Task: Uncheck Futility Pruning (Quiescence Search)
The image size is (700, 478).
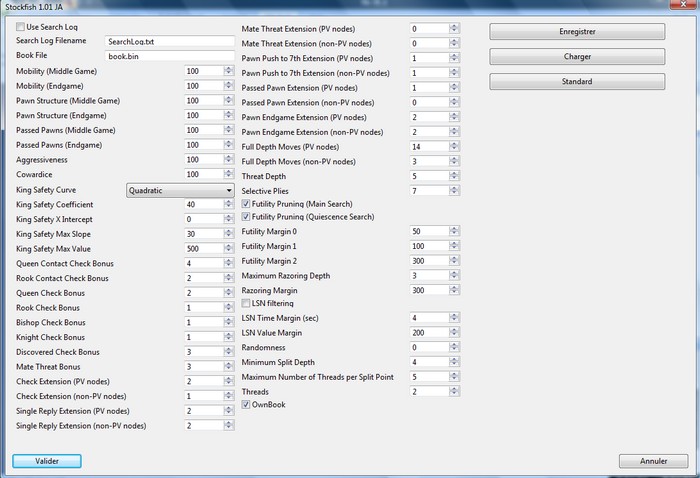Action: pyautogui.click(x=247, y=217)
